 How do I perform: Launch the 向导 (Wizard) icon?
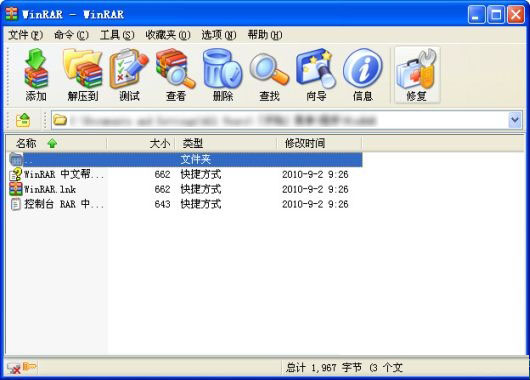[316, 75]
